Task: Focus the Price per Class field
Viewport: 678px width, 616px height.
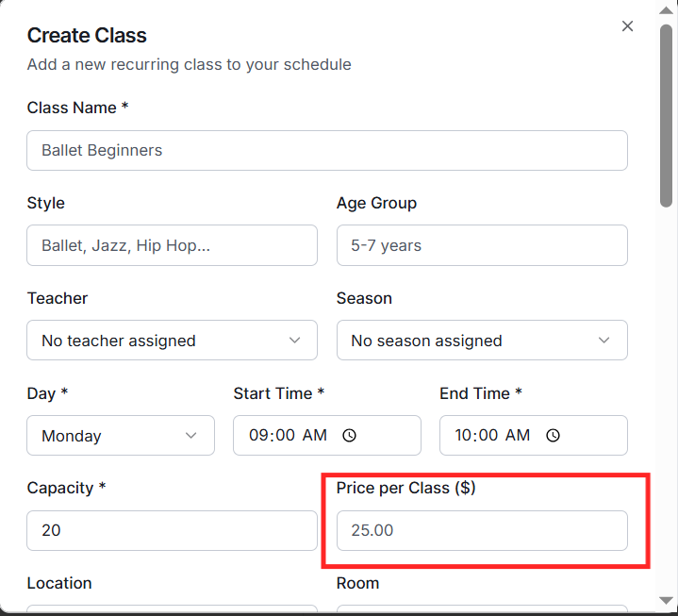Action: pos(481,530)
